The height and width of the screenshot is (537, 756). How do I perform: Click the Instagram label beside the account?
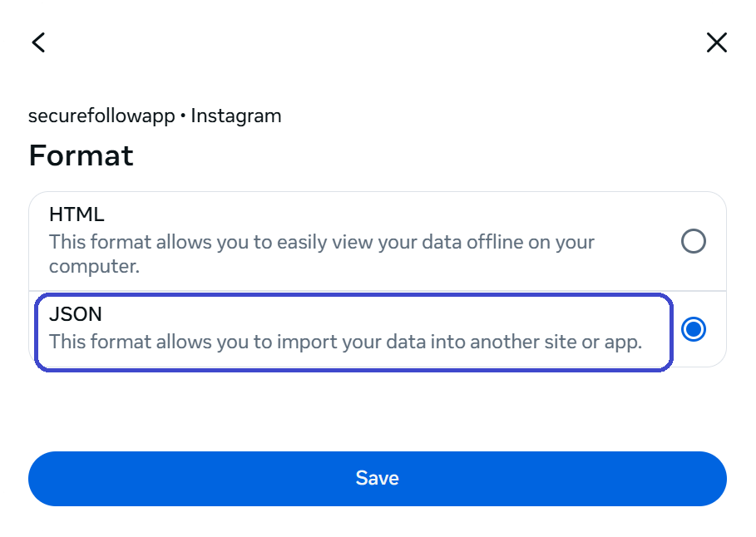(x=236, y=116)
